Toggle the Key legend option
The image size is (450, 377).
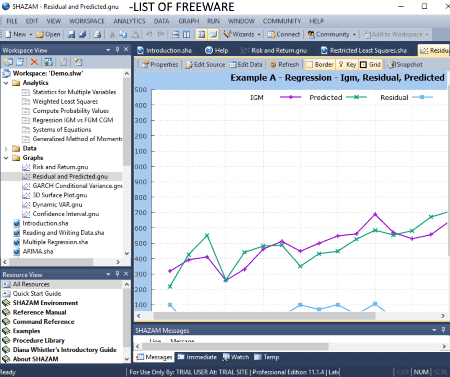tap(347, 65)
